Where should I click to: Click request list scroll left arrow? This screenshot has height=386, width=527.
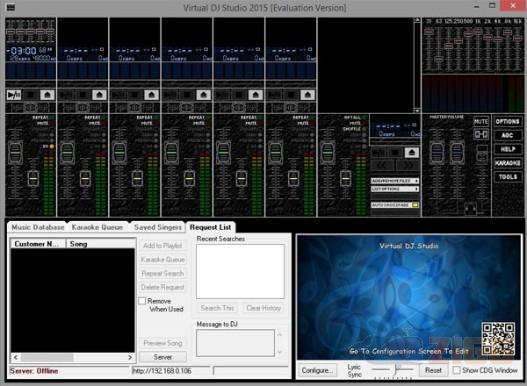point(16,357)
